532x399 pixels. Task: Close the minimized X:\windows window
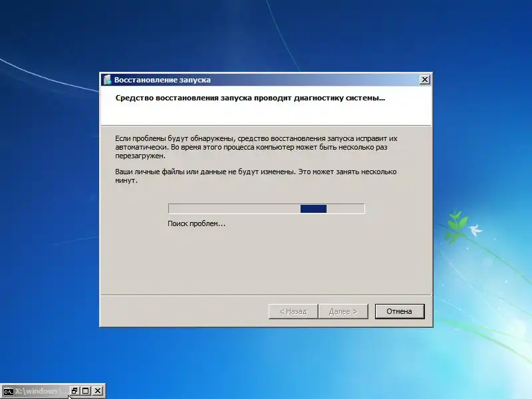coord(98,391)
